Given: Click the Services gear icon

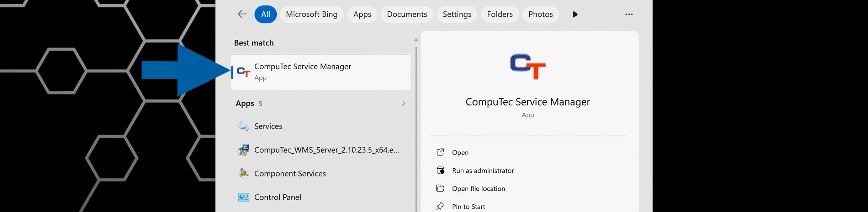Looking at the screenshot, I should click(x=244, y=126).
